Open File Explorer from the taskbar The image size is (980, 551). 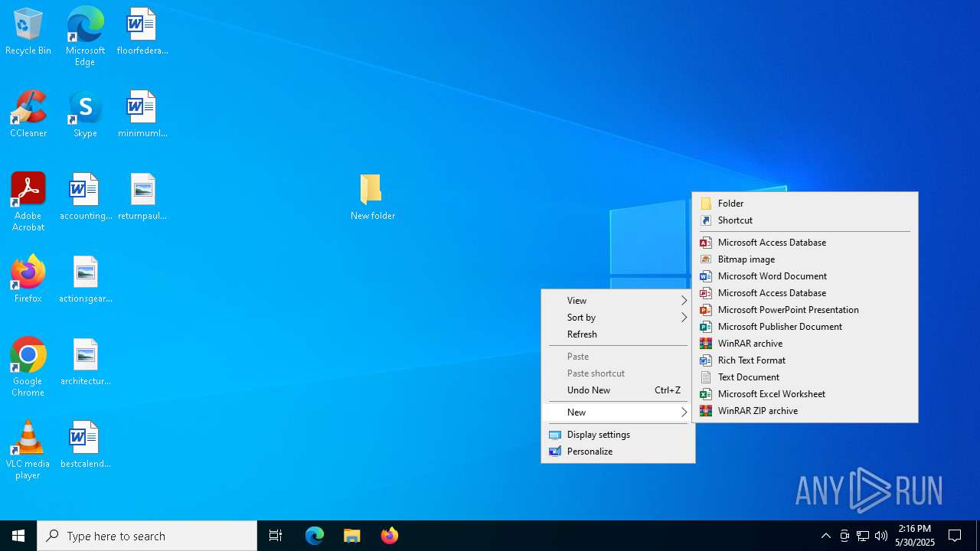(352, 536)
